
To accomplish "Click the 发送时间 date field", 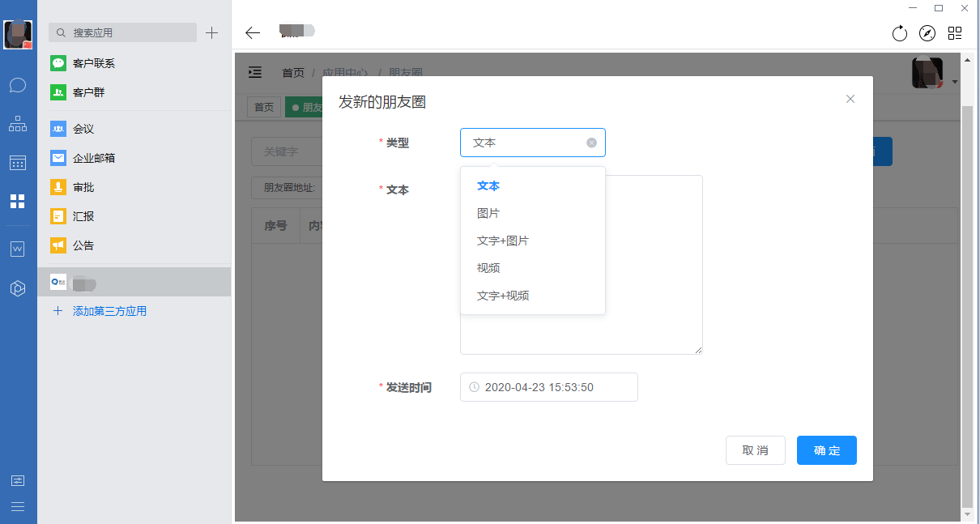I will point(548,387).
